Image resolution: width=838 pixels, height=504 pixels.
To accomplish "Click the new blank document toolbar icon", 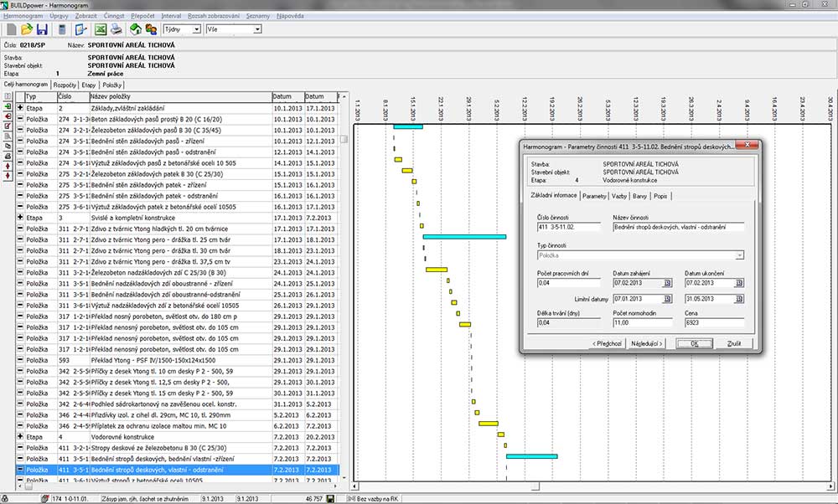I will pyautogui.click(x=11, y=29).
